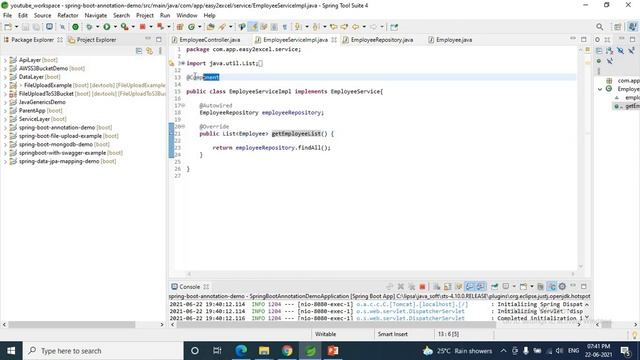Terminate the app using Console red square
640x360 pixels.
pos(422,287)
